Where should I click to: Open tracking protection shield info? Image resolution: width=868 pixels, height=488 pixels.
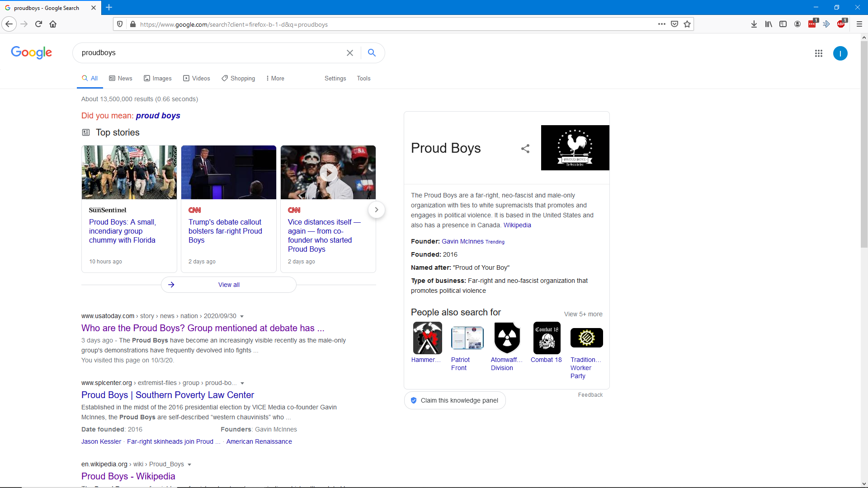[120, 24]
